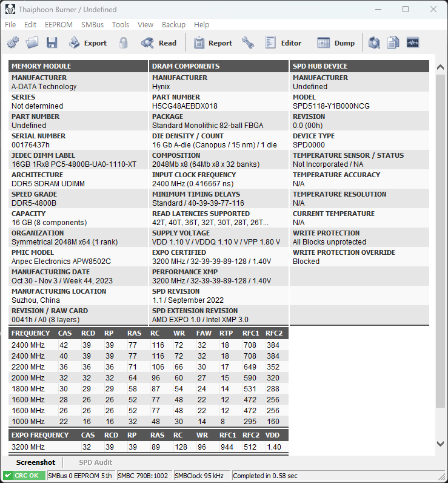Click the MEMORY MODULE section header
The width and height of the screenshot is (448, 483).
click(x=78, y=66)
